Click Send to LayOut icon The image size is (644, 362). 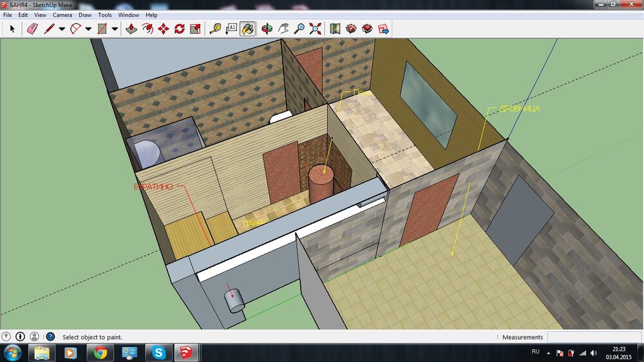(383, 29)
